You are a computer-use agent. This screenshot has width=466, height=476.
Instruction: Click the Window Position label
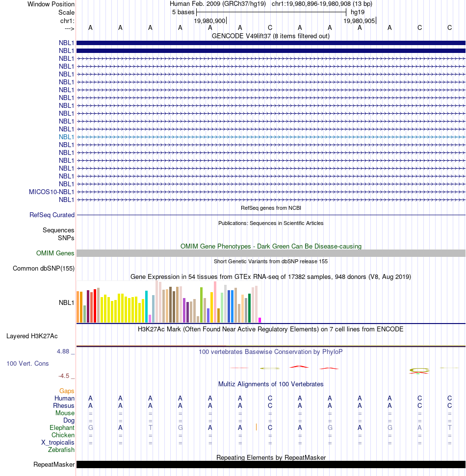pos(51,4)
